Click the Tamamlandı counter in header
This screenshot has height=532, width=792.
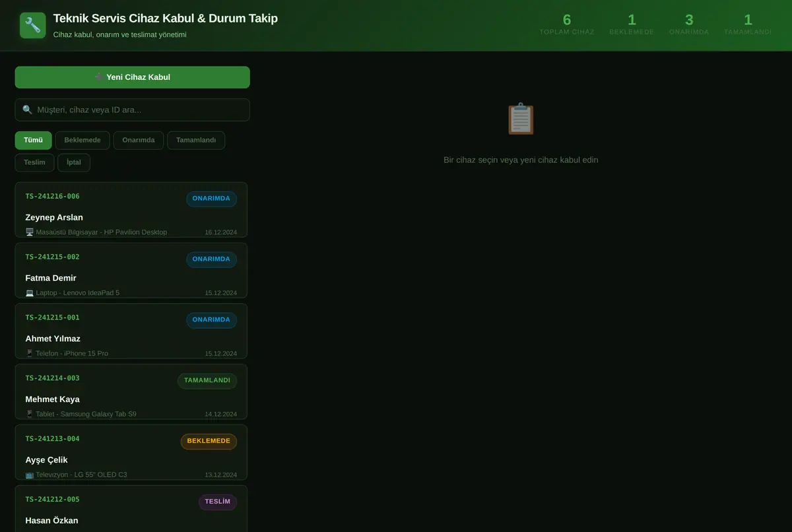point(748,24)
